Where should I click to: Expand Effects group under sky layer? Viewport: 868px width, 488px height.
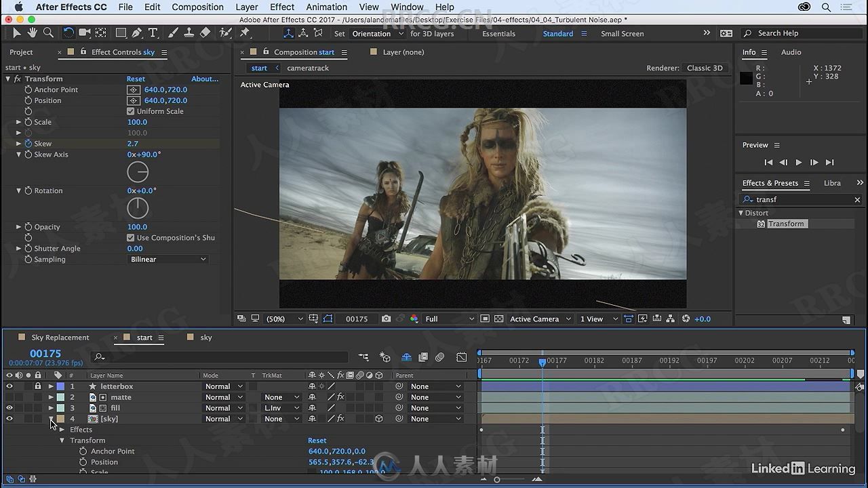(62, 430)
